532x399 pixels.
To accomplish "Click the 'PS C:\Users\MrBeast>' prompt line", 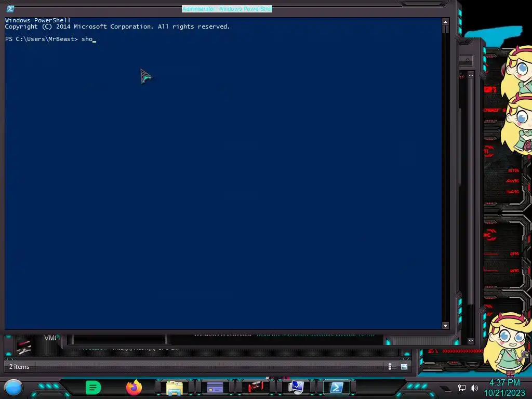I will 42,39.
